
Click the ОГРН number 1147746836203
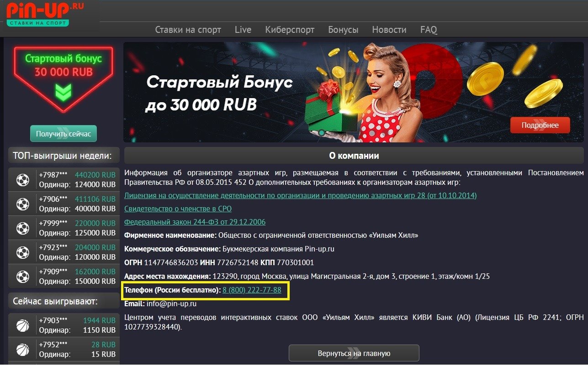[x=171, y=263]
